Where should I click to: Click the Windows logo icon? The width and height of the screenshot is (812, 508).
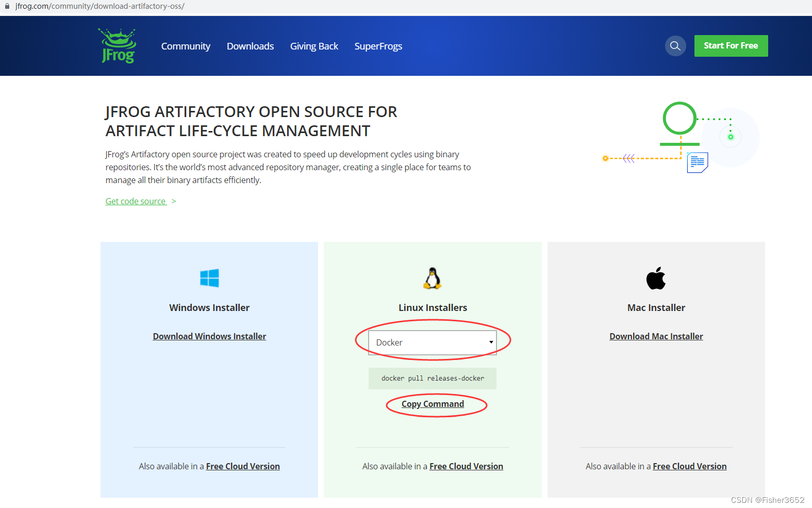[x=209, y=278]
